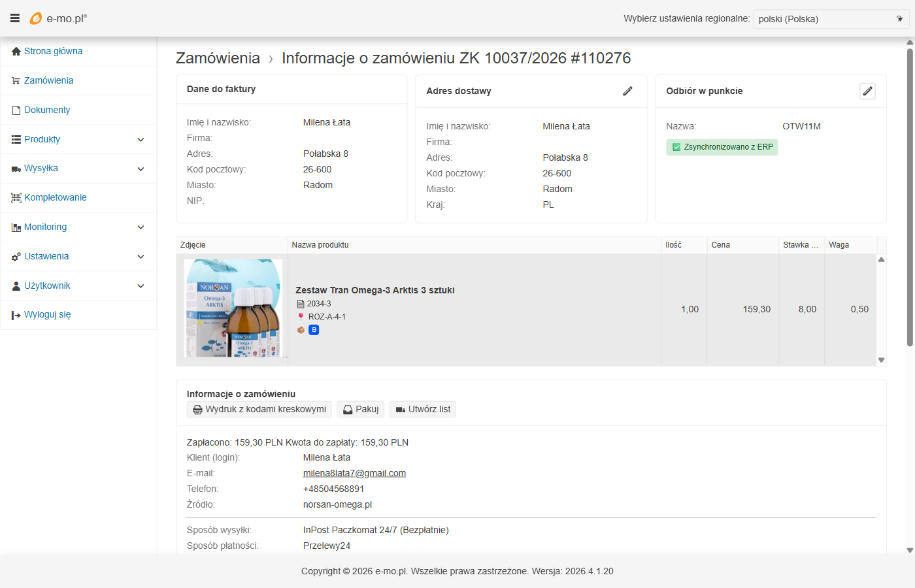The width and height of the screenshot is (915, 588).
Task: Expand the Wysyłka sidebar submenu
Action: [x=141, y=169]
